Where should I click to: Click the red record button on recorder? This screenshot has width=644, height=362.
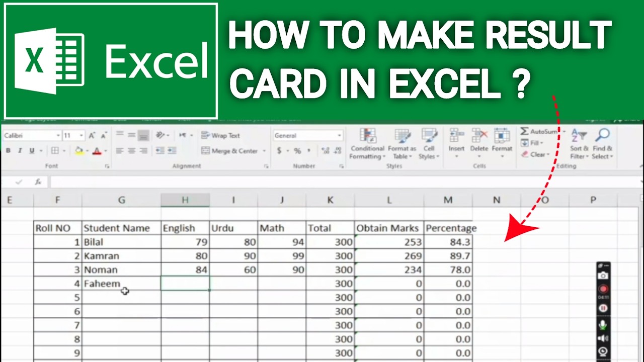(x=603, y=289)
